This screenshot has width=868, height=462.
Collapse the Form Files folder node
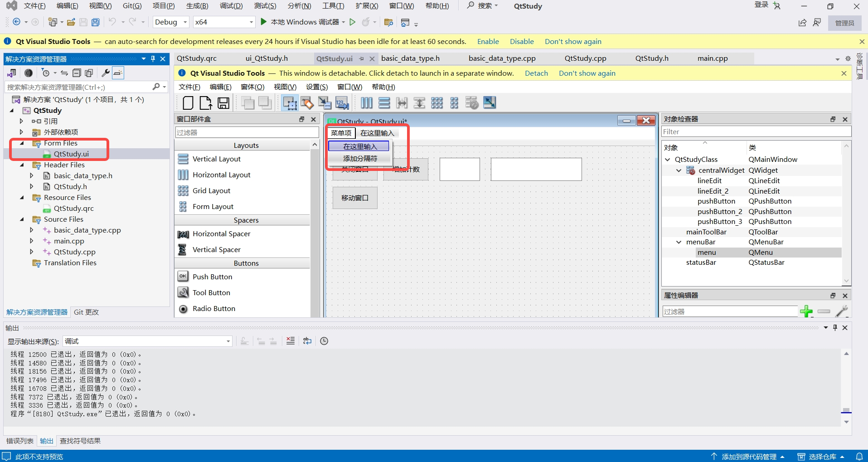click(22, 143)
